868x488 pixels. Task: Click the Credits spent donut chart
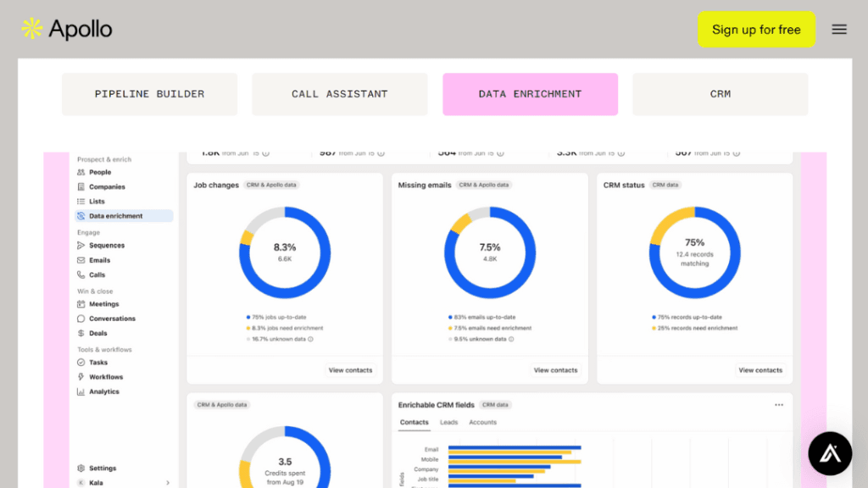click(285, 457)
